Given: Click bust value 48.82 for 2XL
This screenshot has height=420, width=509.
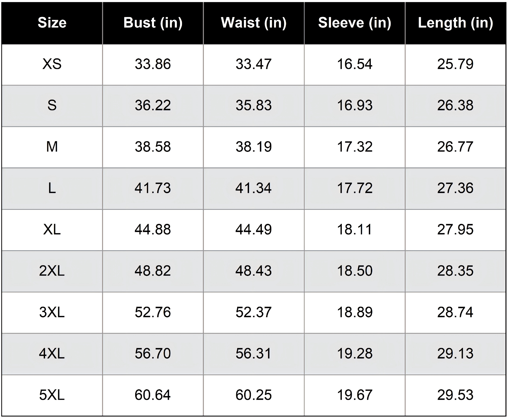Looking at the screenshot, I should [x=153, y=271].
